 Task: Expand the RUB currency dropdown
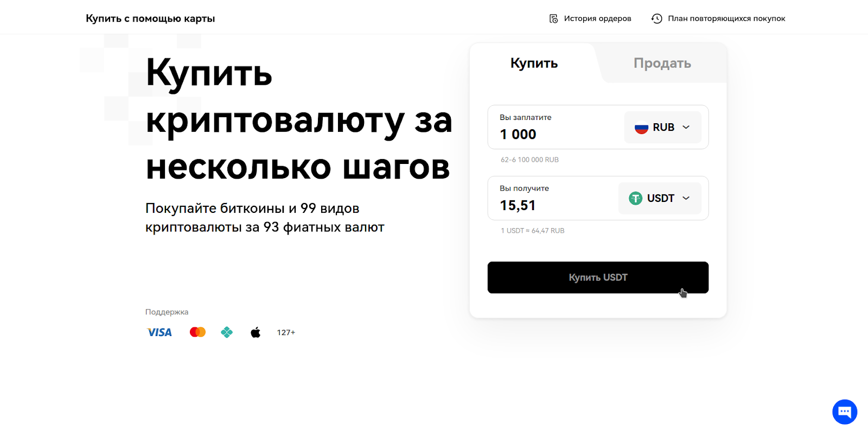point(662,127)
